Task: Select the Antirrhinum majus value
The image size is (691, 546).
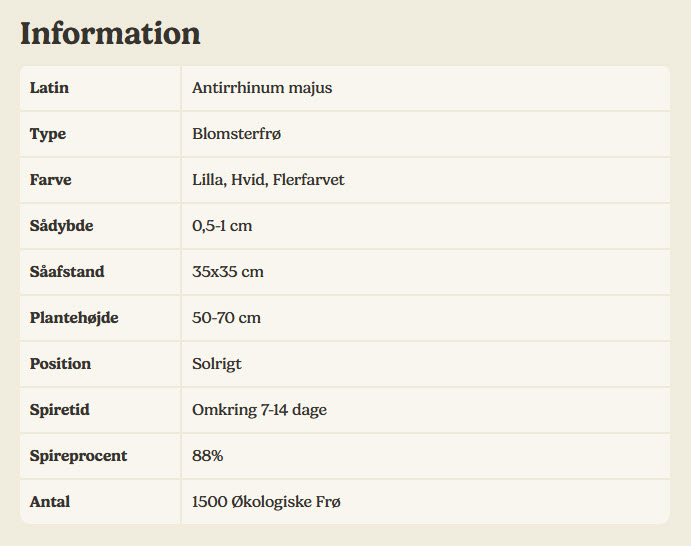Action: (x=262, y=88)
